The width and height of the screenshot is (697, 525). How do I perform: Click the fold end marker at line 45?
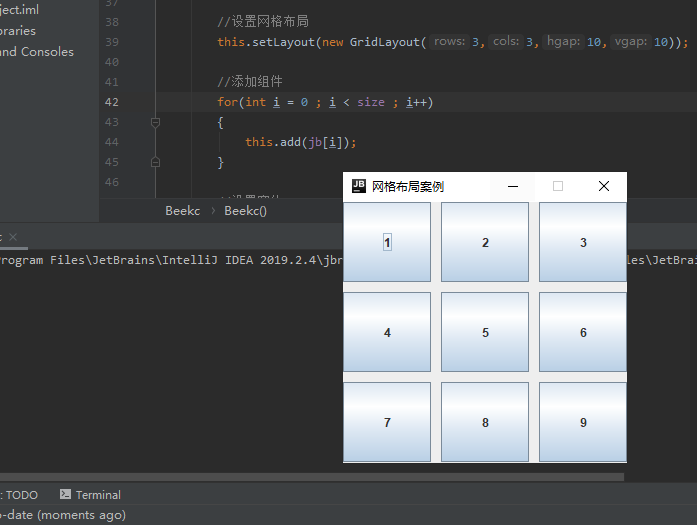155,162
